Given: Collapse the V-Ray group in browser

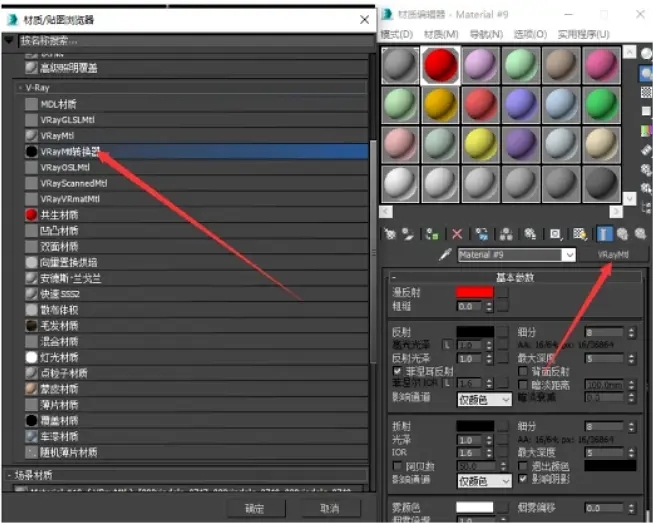Looking at the screenshot, I should 20,88.
